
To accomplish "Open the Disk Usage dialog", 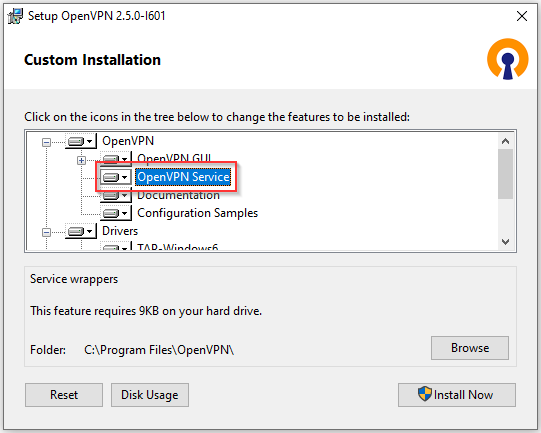I will [x=150, y=395].
